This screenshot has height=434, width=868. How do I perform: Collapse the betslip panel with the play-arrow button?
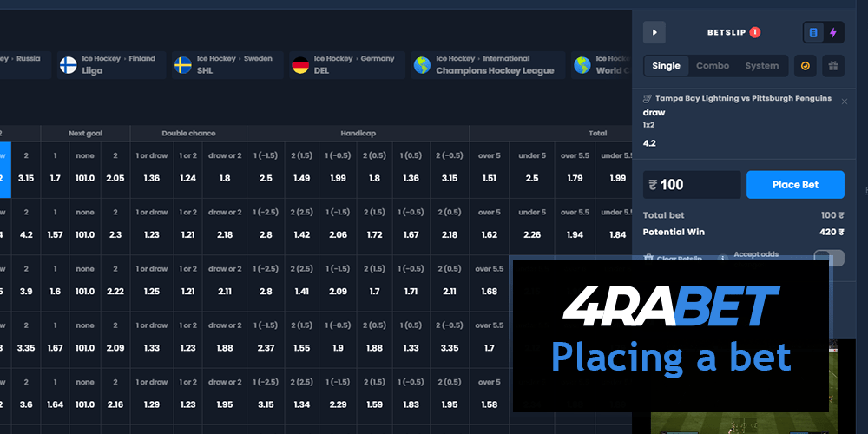tap(654, 33)
